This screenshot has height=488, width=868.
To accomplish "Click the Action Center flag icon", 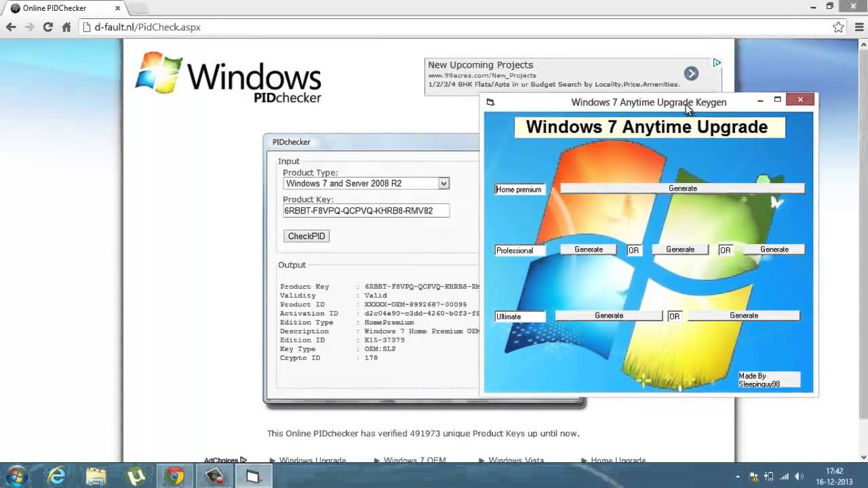I will (753, 476).
